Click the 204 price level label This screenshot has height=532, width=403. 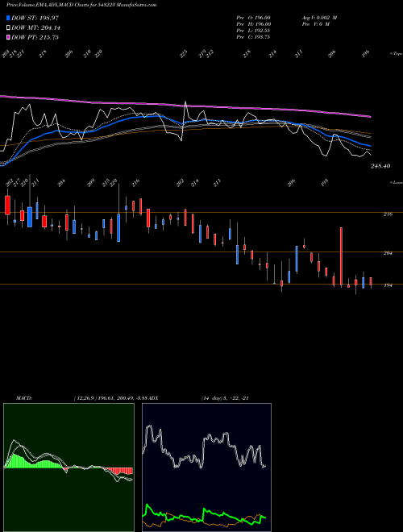click(388, 253)
